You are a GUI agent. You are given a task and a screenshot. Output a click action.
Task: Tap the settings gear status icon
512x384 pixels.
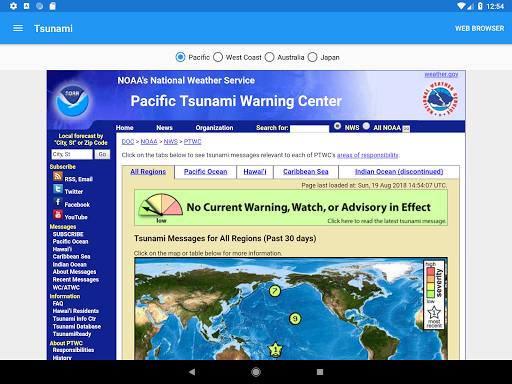(x=13, y=6)
